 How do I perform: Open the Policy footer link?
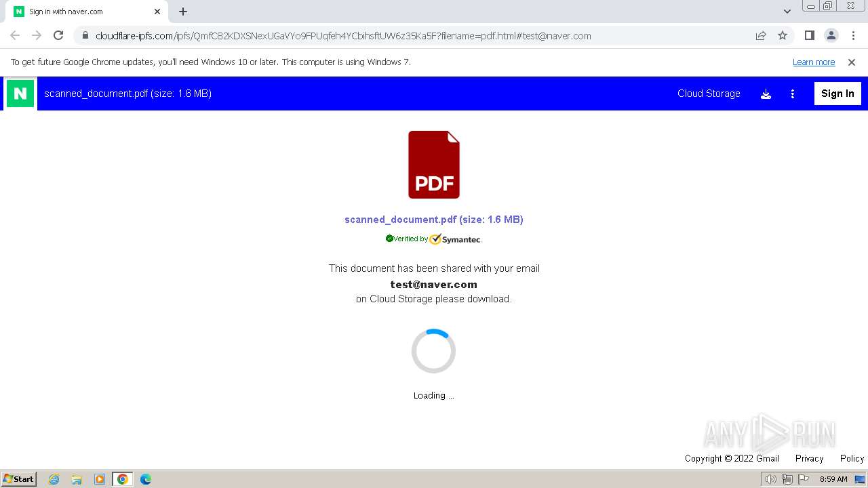click(x=852, y=458)
